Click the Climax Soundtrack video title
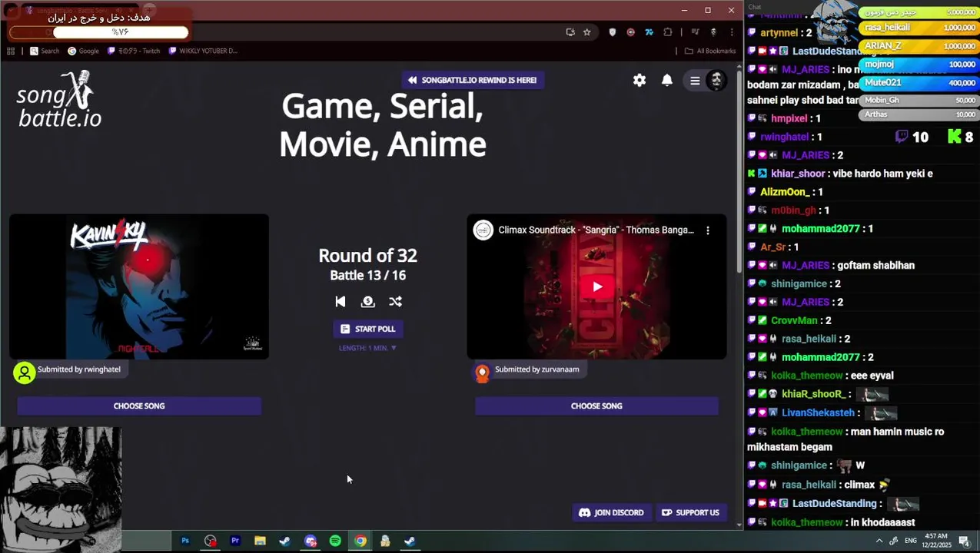Viewport: 980px width, 553px height. pyautogui.click(x=596, y=230)
